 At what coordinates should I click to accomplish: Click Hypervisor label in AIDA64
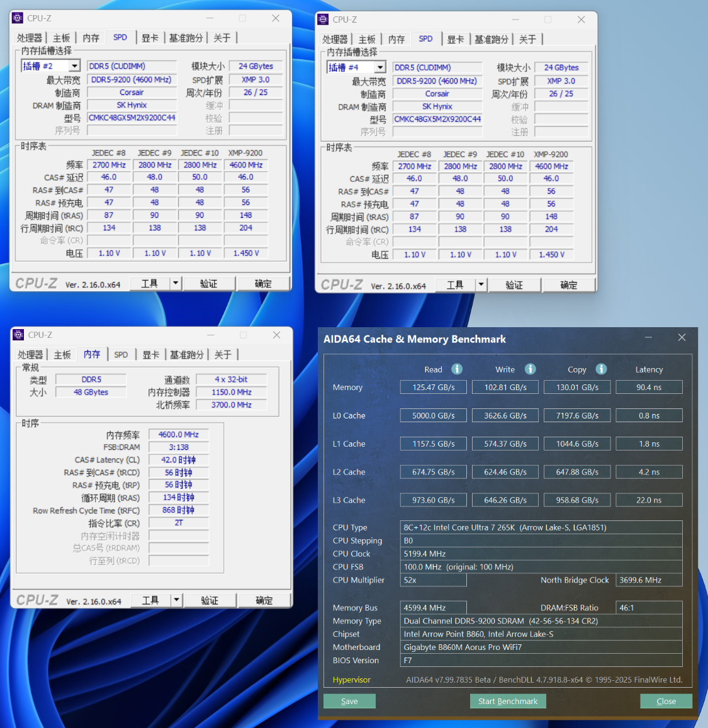click(351, 680)
